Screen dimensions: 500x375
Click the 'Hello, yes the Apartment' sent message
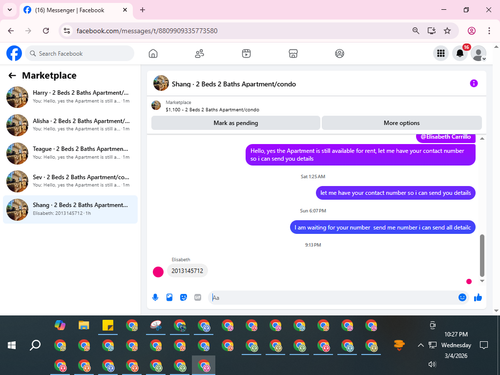pos(360,155)
